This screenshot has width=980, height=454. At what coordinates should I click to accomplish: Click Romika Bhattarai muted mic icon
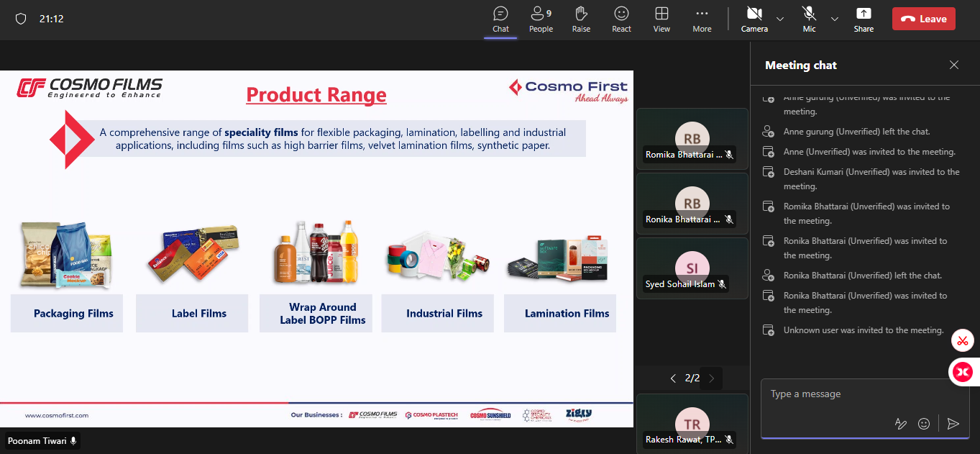coord(728,155)
